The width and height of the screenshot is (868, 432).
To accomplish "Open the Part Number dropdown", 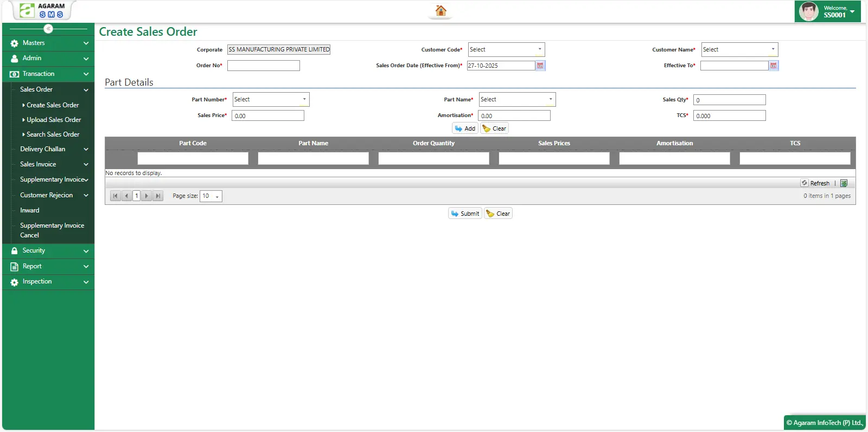I will pyautogui.click(x=271, y=100).
